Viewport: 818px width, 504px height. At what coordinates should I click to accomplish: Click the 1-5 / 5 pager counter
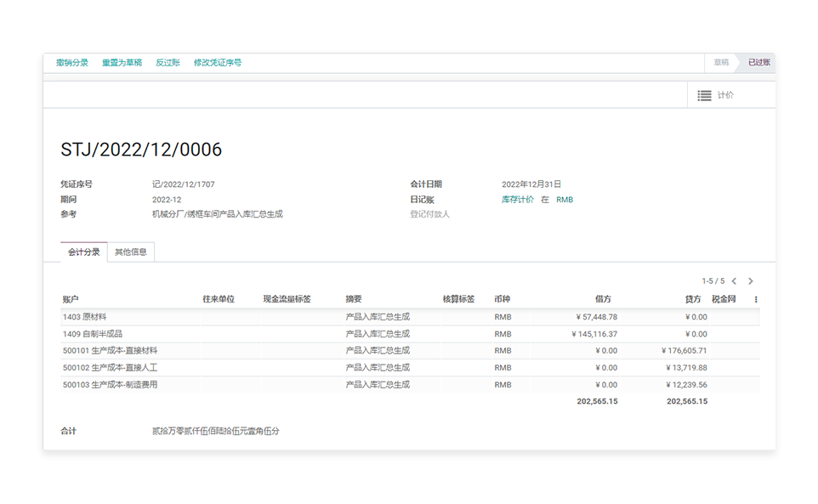click(x=713, y=281)
